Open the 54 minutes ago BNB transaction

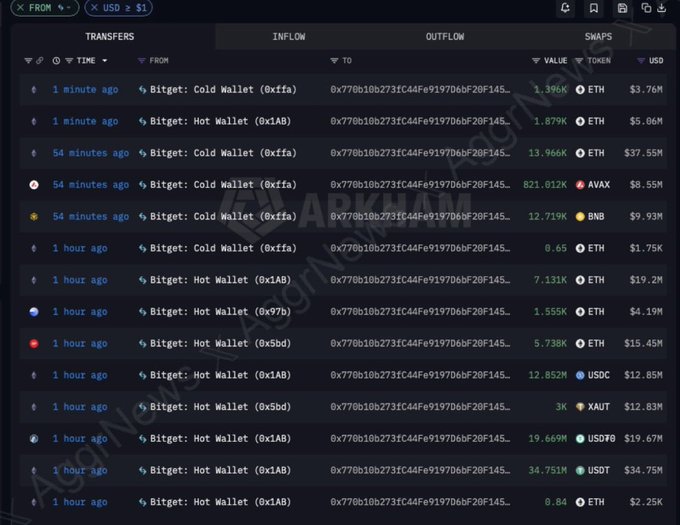pos(91,217)
